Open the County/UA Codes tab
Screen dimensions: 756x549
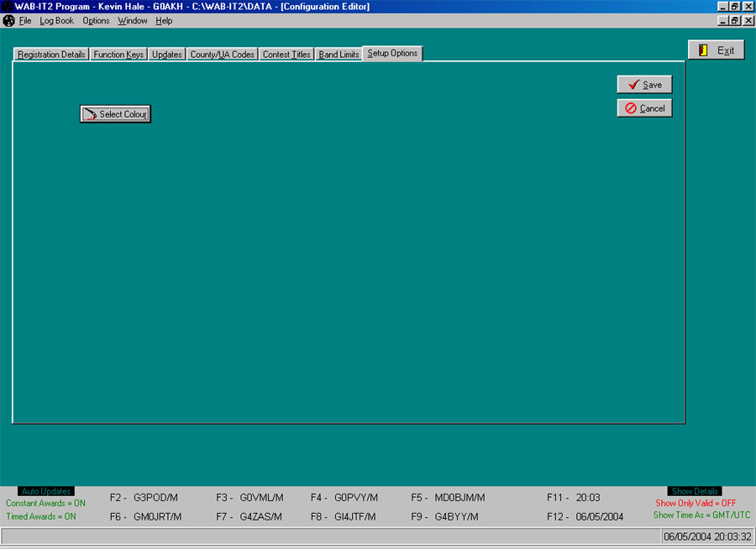click(222, 53)
